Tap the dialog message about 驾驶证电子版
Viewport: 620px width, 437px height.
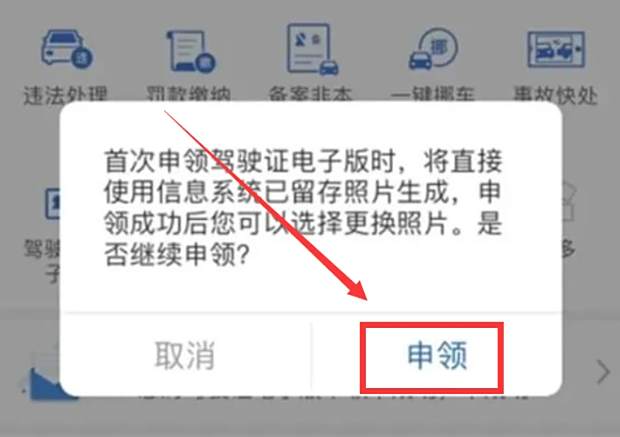point(303,208)
